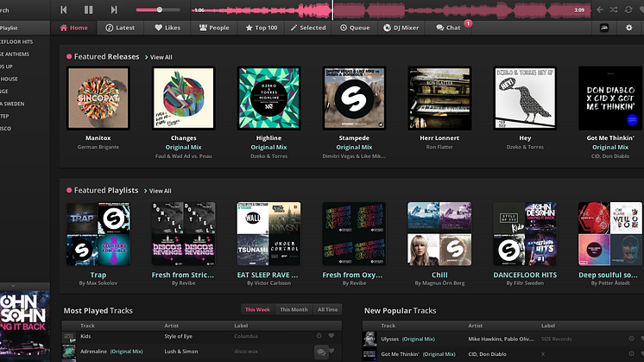Adjust the volume slider

pyautogui.click(x=158, y=10)
